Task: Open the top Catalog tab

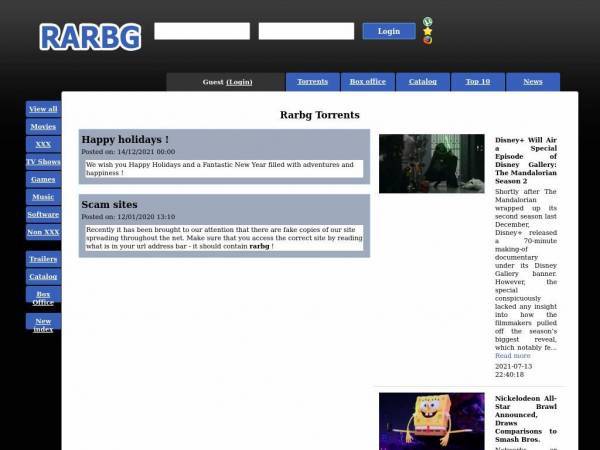Action: [422, 82]
